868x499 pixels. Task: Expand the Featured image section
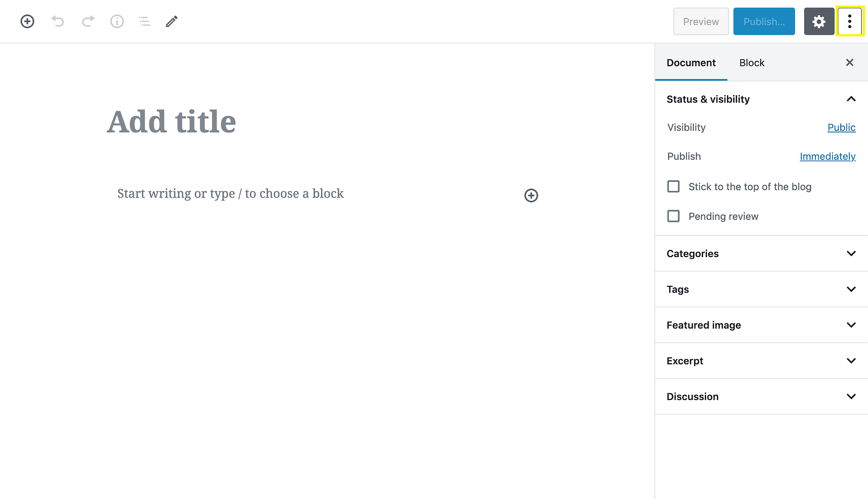coord(851,325)
